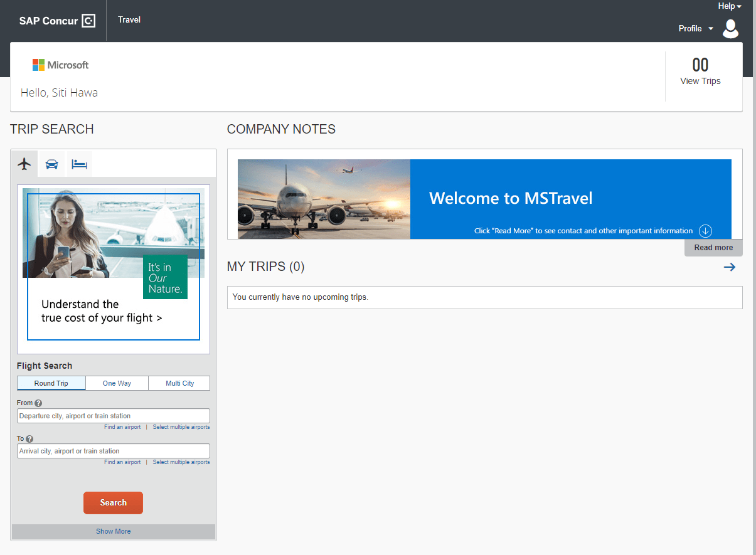The height and width of the screenshot is (555, 756).
Task: Open the Help dropdown menu
Action: 730,6
